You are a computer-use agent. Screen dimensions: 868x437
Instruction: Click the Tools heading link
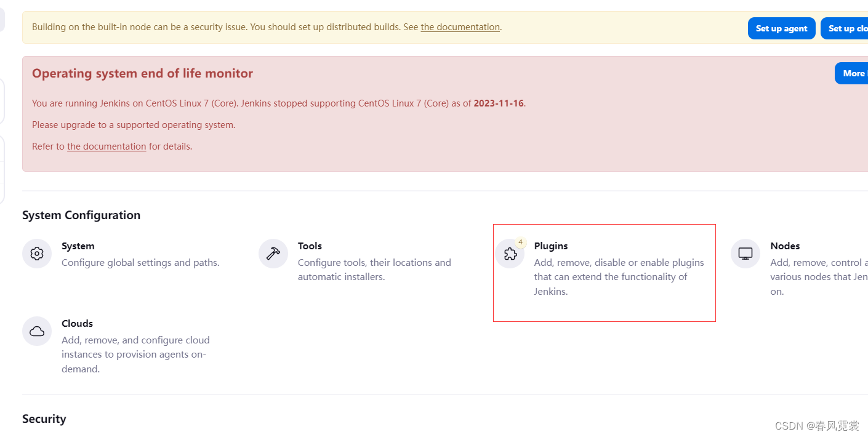[x=310, y=246]
